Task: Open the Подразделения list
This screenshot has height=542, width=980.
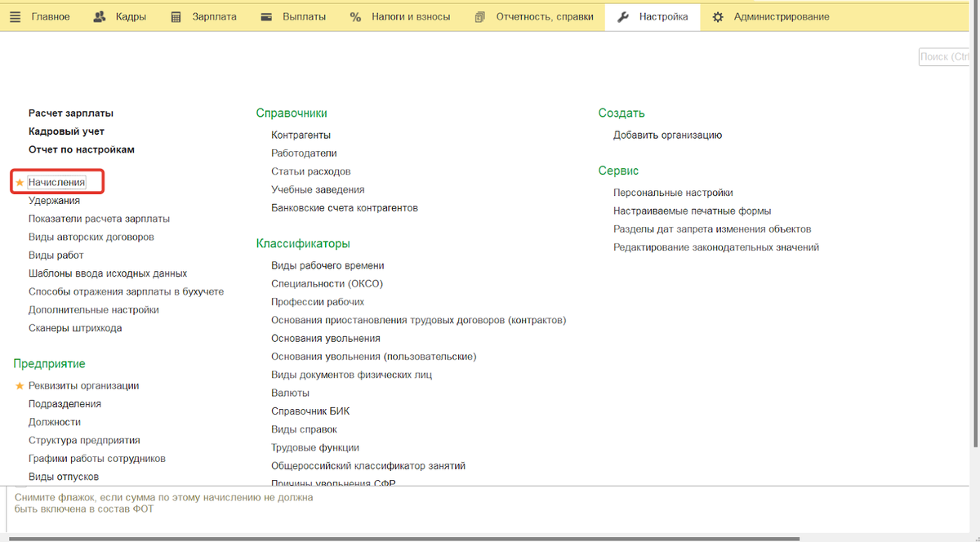Action: coord(65,404)
